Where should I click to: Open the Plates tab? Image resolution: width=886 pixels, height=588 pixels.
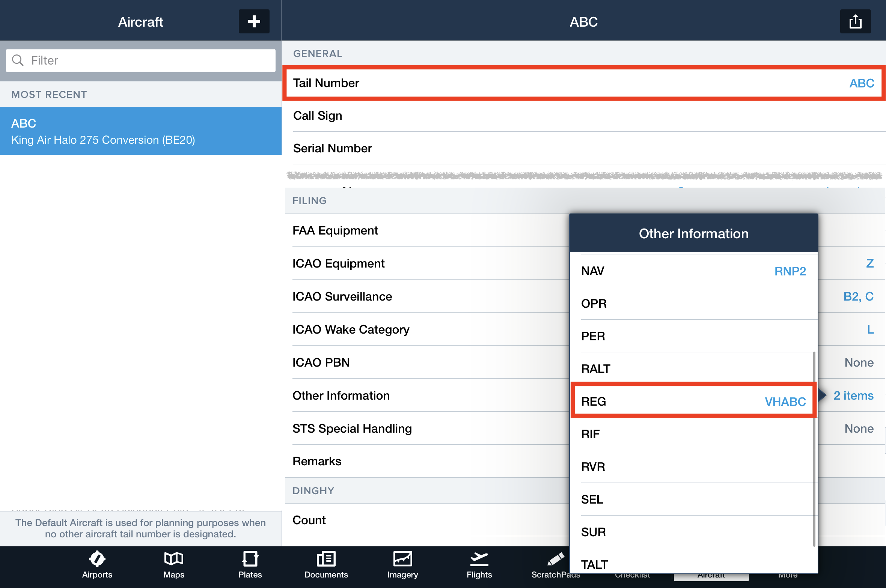click(250, 565)
